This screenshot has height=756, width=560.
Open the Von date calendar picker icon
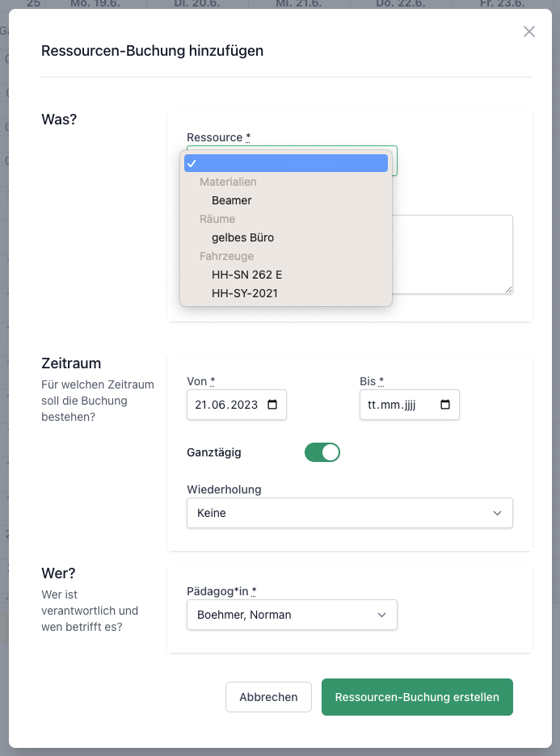tap(272, 405)
